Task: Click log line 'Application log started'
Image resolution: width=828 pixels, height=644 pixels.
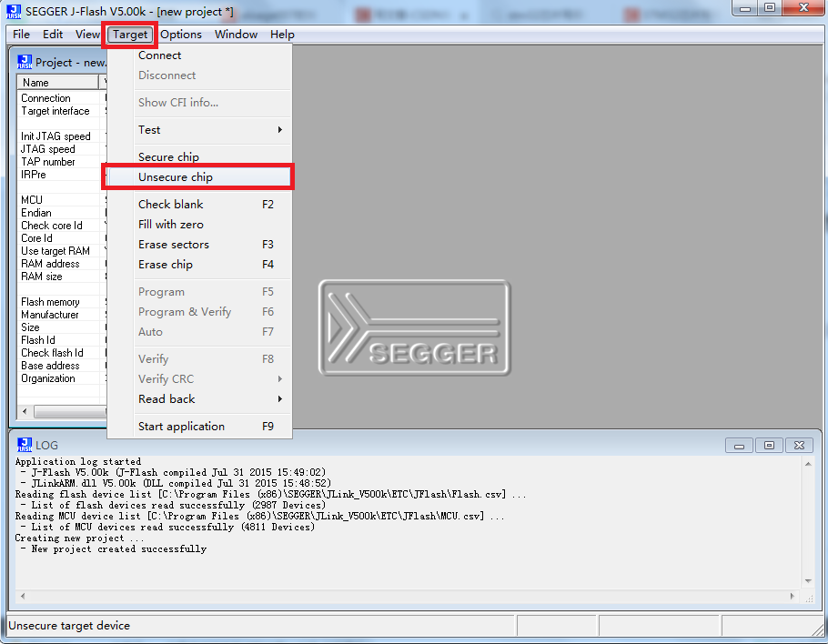Action: [x=78, y=461]
